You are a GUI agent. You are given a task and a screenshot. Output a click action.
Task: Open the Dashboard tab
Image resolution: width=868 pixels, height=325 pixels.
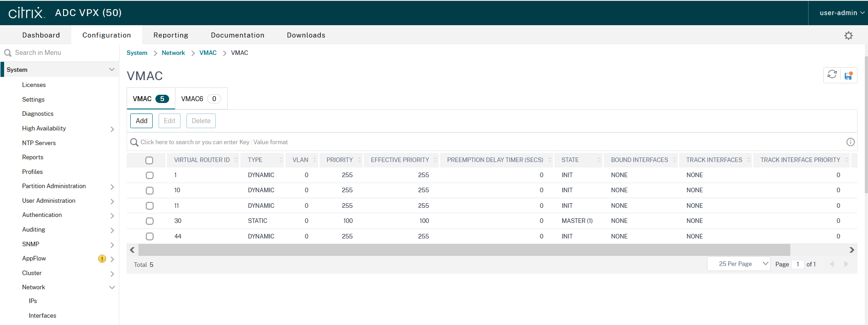[41, 35]
